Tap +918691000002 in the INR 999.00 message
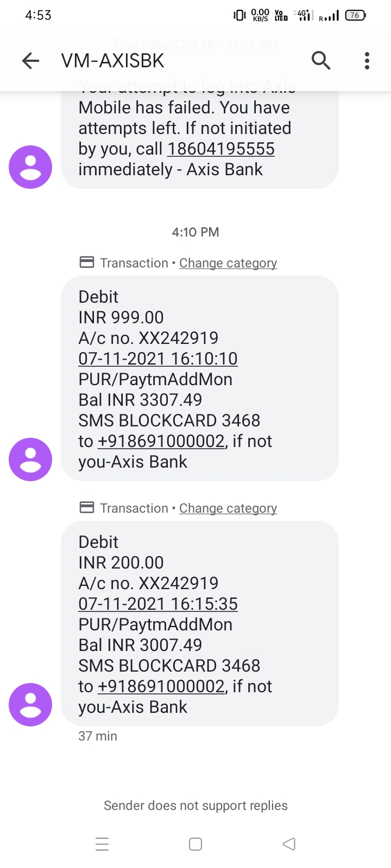Screen dimensions: 391x868 161,441
